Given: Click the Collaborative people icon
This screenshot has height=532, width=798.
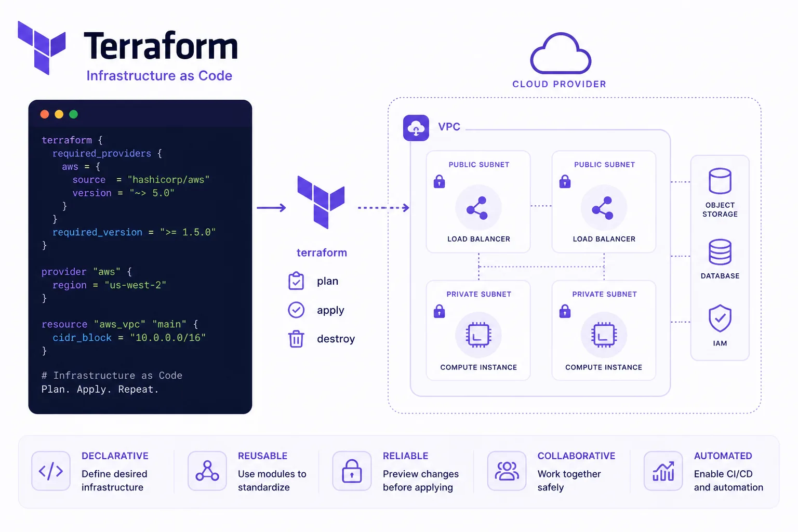Looking at the screenshot, I should pyautogui.click(x=507, y=471).
